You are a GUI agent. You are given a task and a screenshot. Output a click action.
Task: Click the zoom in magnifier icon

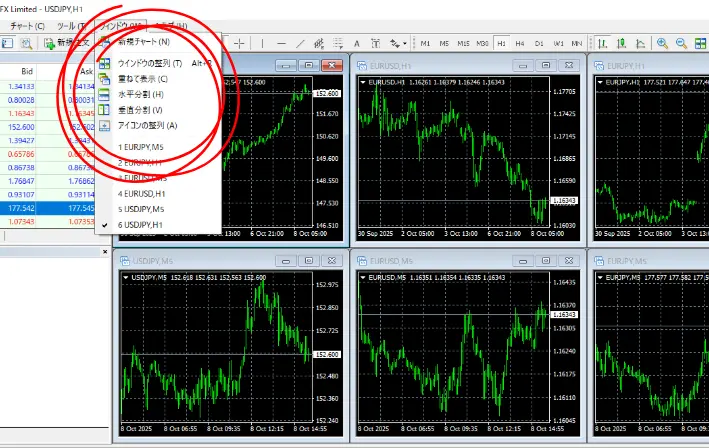click(x=663, y=43)
